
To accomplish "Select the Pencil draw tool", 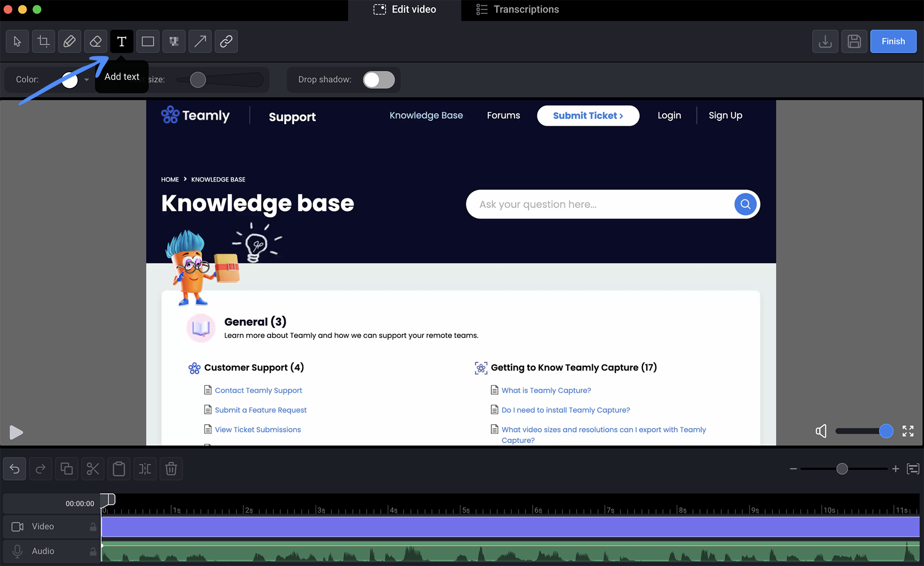I will [69, 41].
